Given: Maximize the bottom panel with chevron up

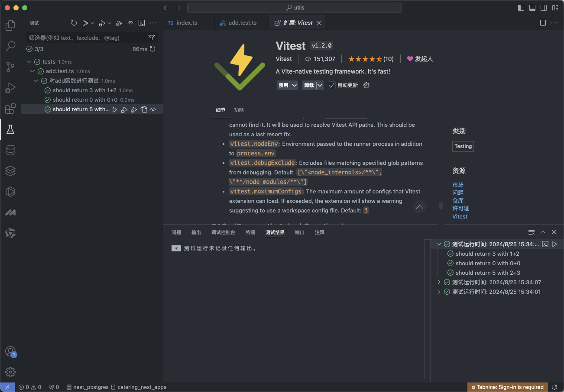Looking at the screenshot, I should coord(543,232).
